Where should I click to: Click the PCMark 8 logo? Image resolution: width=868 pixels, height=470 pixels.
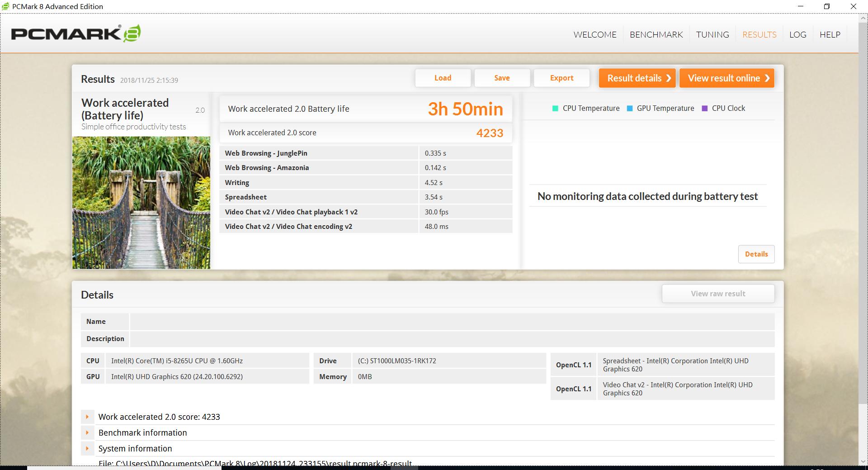click(76, 34)
